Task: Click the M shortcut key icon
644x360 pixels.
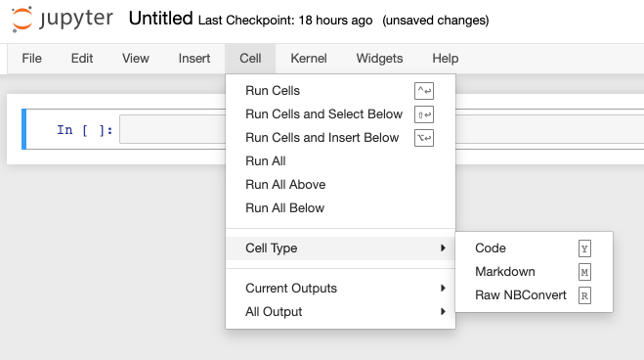Action: click(584, 272)
